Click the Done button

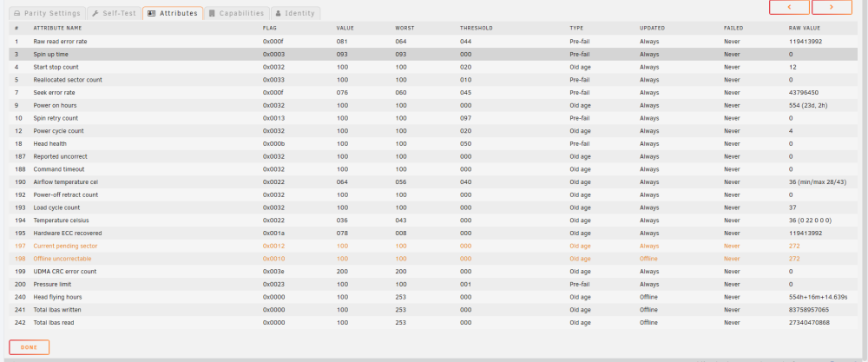(x=30, y=347)
